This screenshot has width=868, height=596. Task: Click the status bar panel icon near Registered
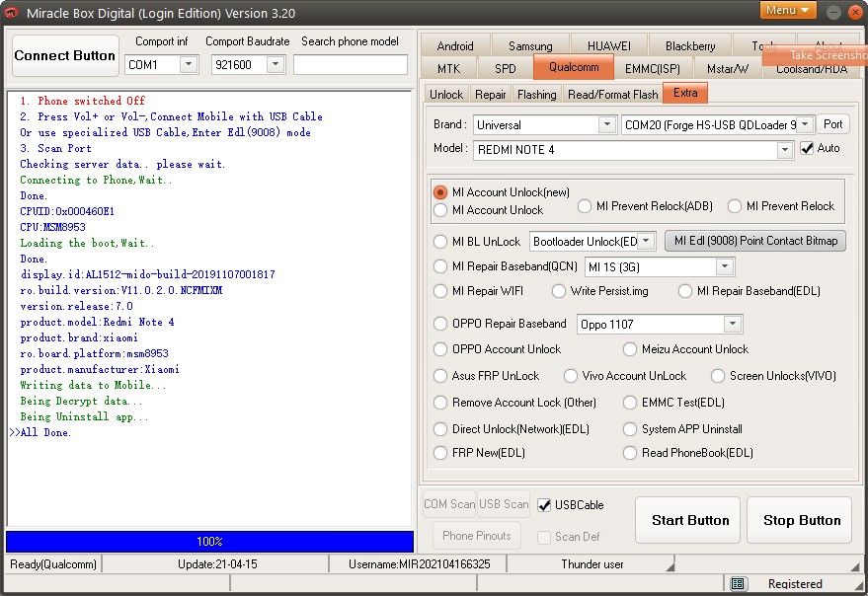click(x=737, y=583)
